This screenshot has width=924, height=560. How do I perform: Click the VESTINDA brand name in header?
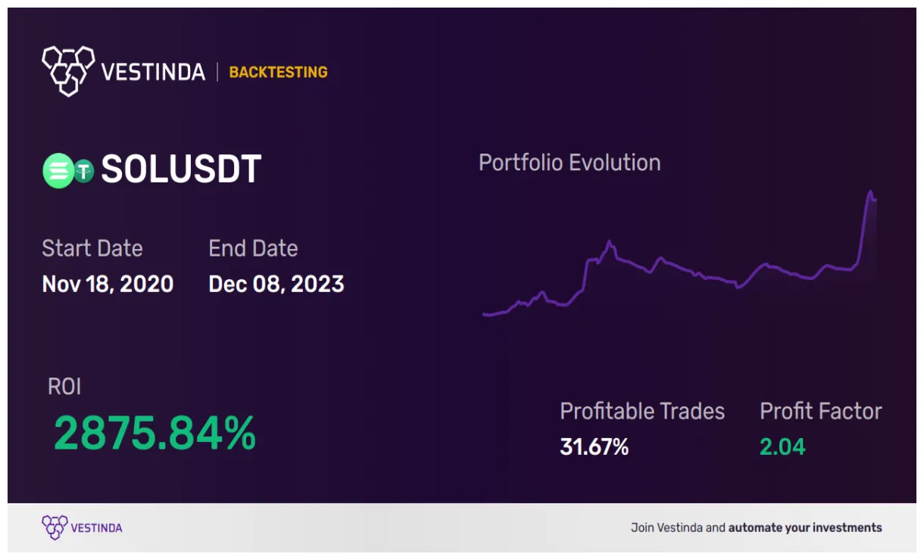[153, 72]
